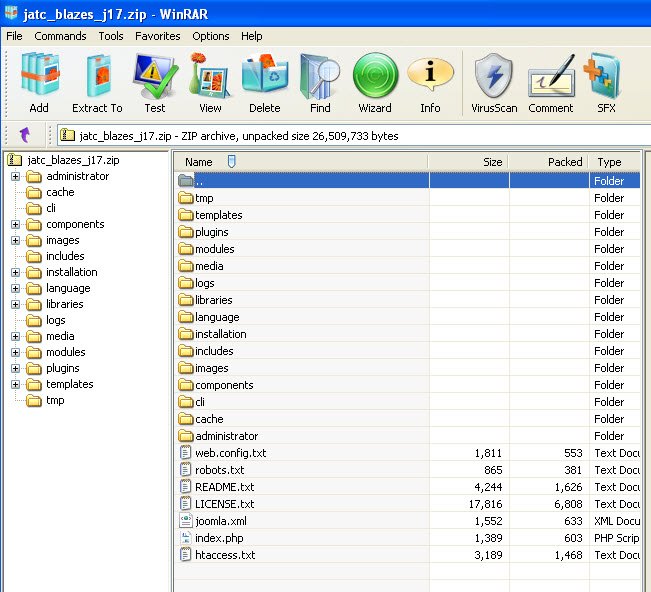The image size is (651, 592).
Task: Click the Extract To toolbar icon
Action: tap(97, 83)
